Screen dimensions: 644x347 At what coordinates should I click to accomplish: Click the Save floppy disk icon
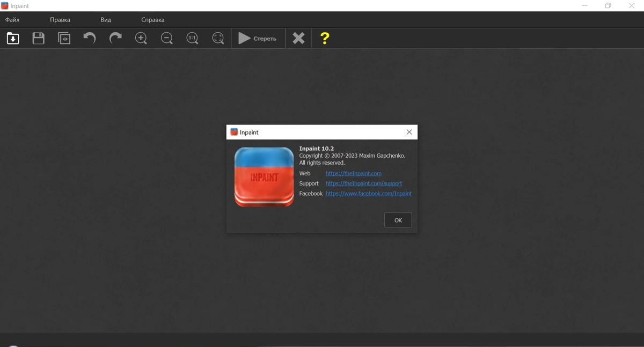[39, 38]
